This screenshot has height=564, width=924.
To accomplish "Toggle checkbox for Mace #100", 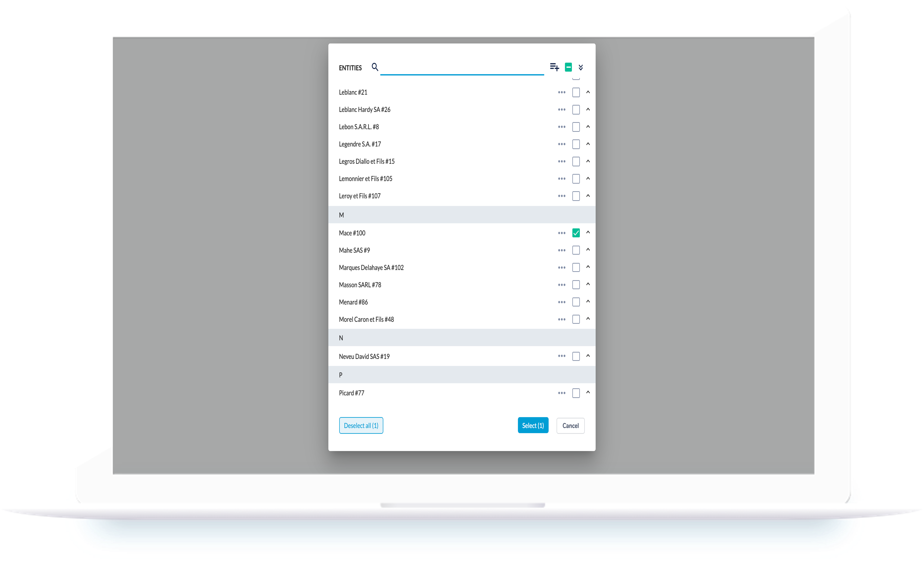I will 575,233.
